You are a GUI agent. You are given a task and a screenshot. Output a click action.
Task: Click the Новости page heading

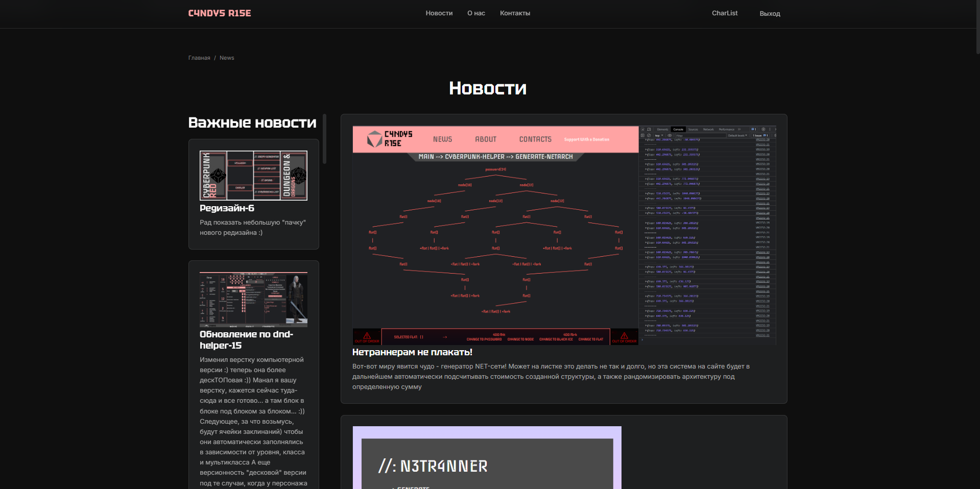coord(488,88)
